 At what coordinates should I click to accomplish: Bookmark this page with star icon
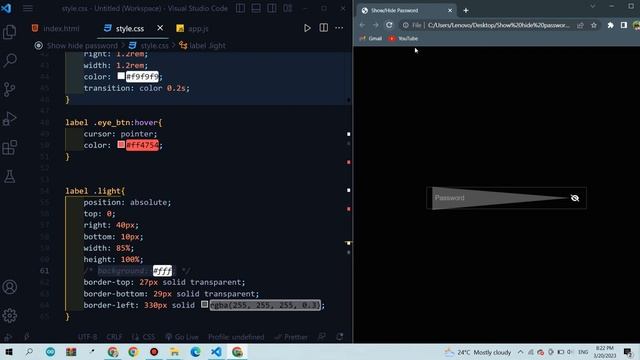click(594, 25)
